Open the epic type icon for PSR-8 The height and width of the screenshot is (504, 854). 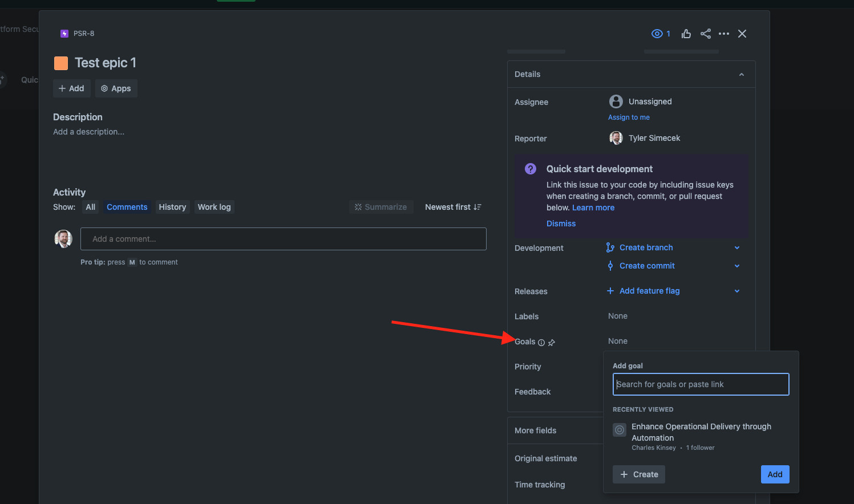[63, 33]
